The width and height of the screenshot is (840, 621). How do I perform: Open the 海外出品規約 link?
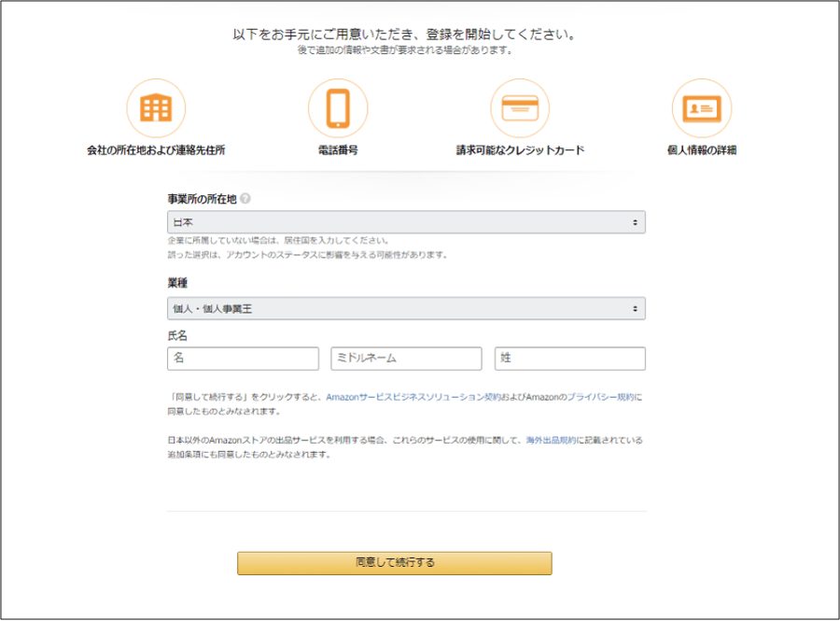point(551,440)
